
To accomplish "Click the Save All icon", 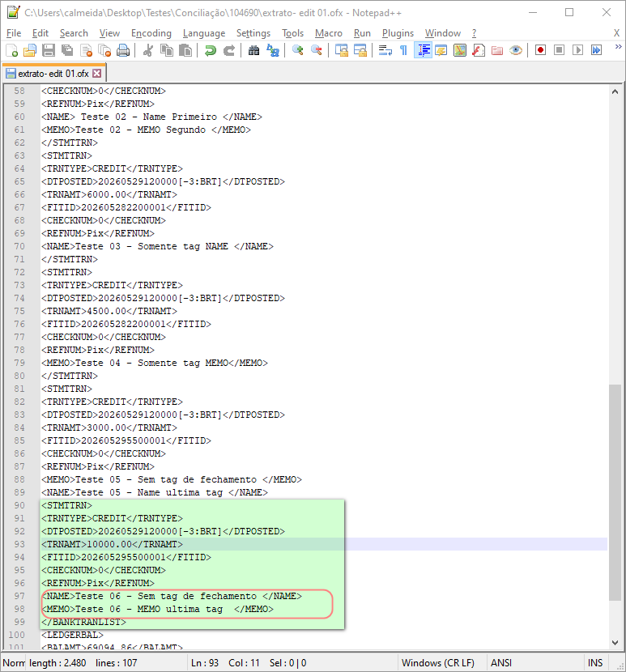I will (67, 50).
